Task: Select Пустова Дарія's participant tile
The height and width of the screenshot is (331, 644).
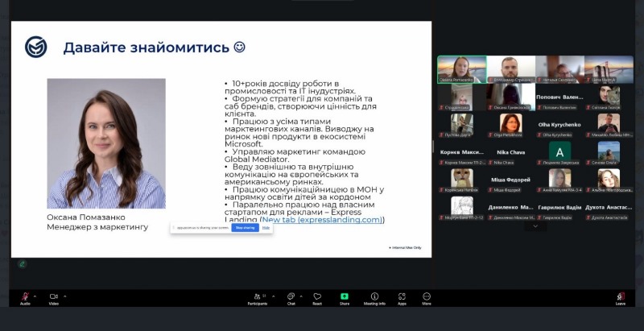Action: click(x=461, y=125)
